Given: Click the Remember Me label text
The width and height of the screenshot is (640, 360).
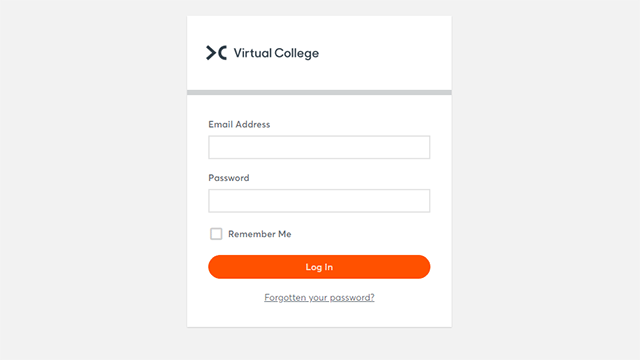Looking at the screenshot, I should [x=260, y=234].
